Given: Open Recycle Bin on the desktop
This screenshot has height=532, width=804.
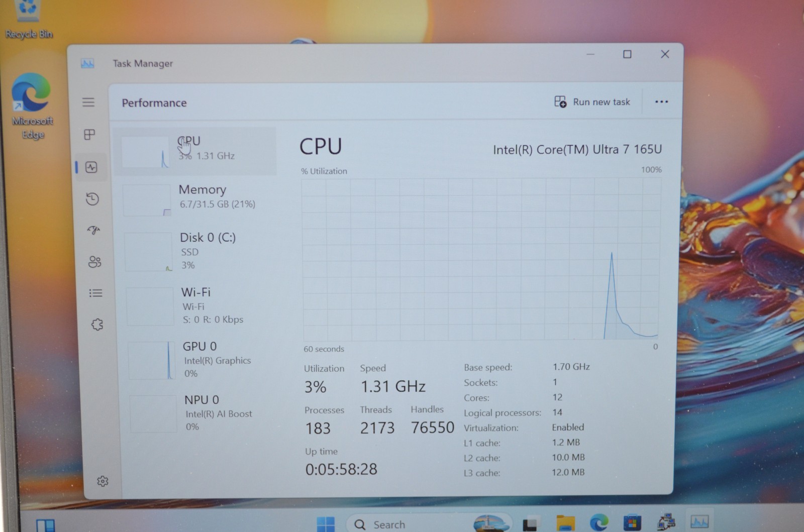Looking at the screenshot, I should click(29, 20).
